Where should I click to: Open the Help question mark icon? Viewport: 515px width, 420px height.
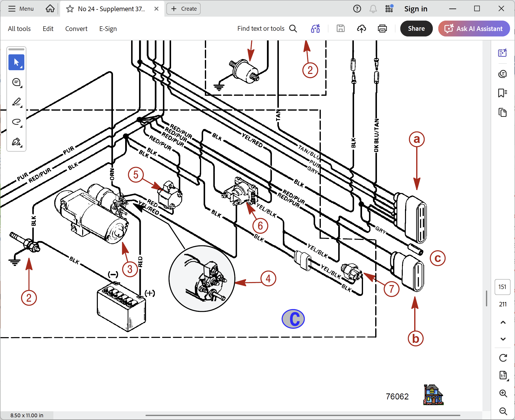(357, 9)
